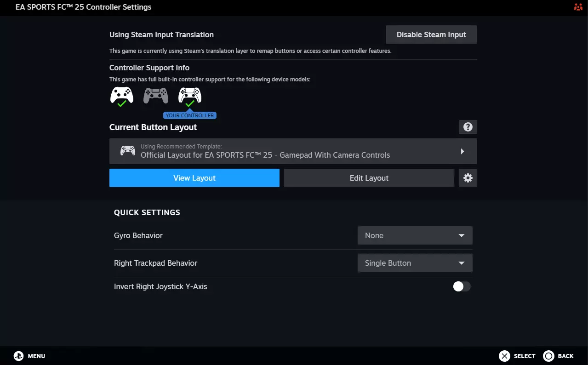
Task: Open the Gyro Behavior dropdown set to None
Action: coord(415,235)
